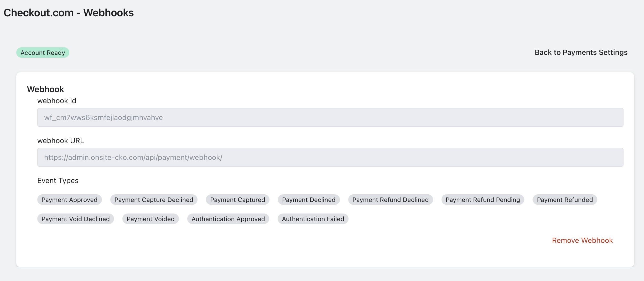Toggle the Payment Voided event type

(150, 219)
